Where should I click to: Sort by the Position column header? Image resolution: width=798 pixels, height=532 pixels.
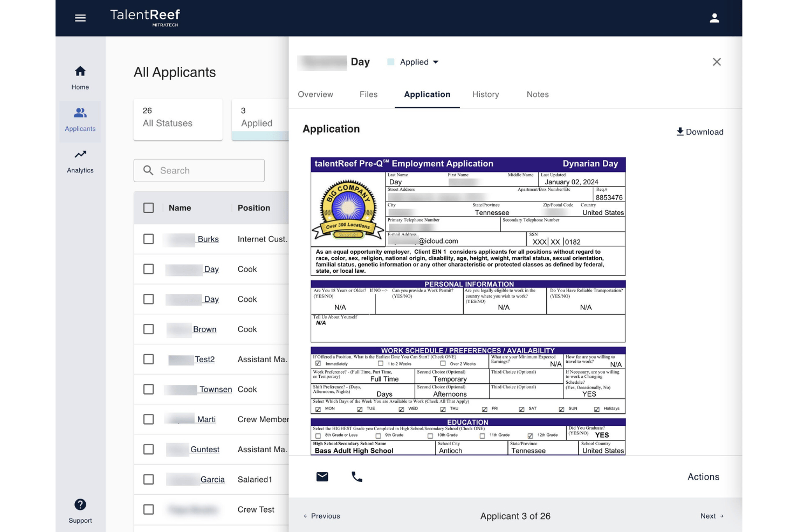pyautogui.click(x=254, y=208)
